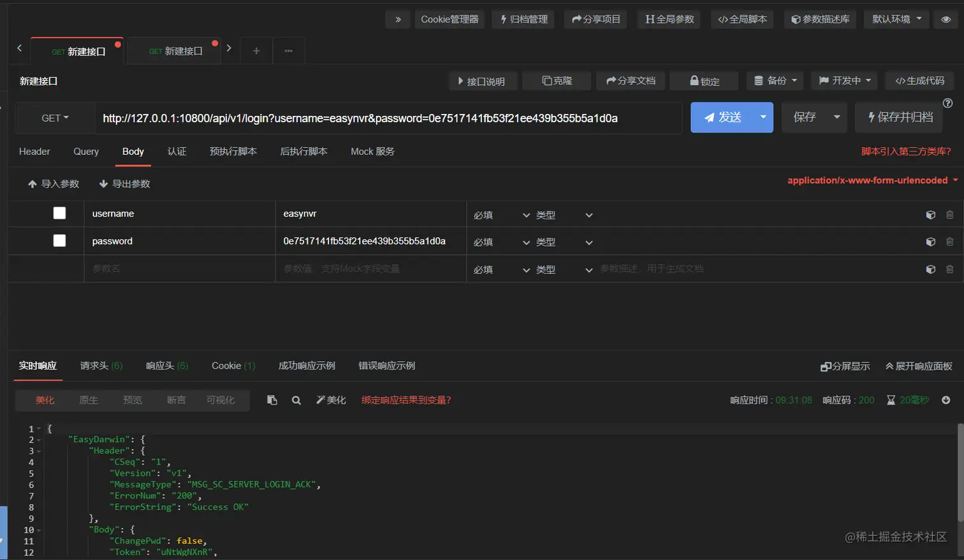Screen dimensions: 964x560
Task: Click the 脚本引入第三方类库? link
Action: [x=906, y=152]
